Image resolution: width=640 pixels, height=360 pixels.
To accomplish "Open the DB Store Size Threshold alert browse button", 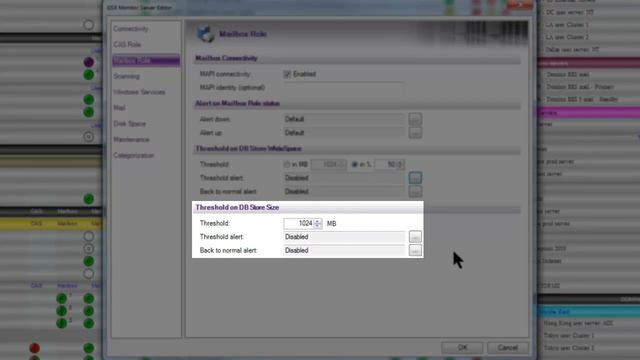I will pyautogui.click(x=415, y=237).
